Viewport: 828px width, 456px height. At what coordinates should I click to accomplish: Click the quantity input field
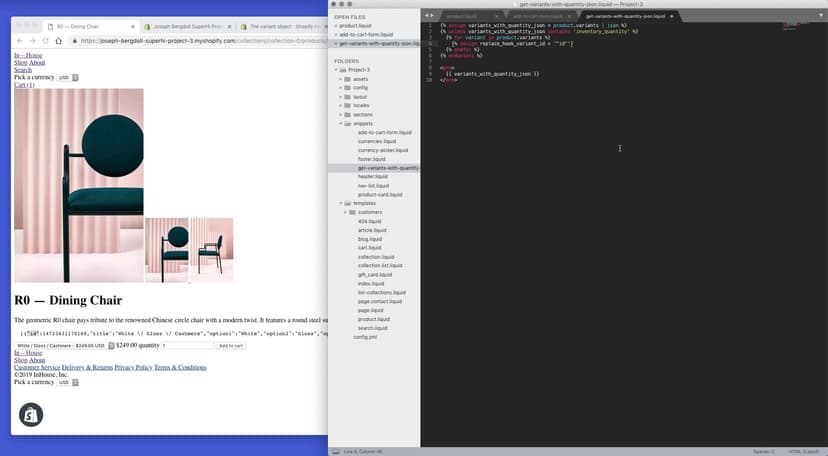[x=188, y=345]
